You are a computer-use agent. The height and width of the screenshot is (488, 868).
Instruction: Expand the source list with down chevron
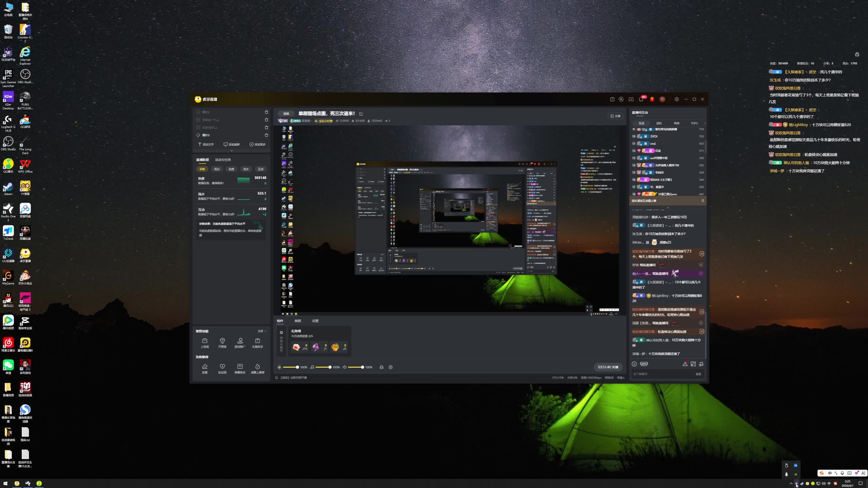[x=232, y=151]
